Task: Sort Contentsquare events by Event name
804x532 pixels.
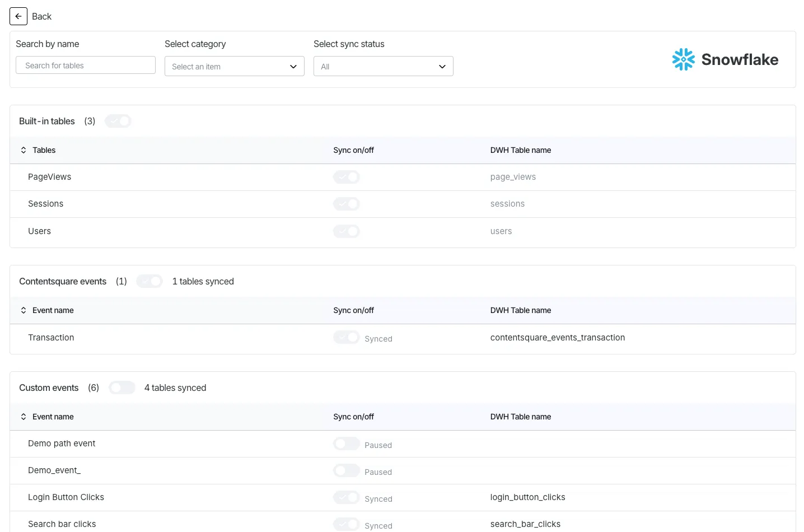Action: [23, 310]
